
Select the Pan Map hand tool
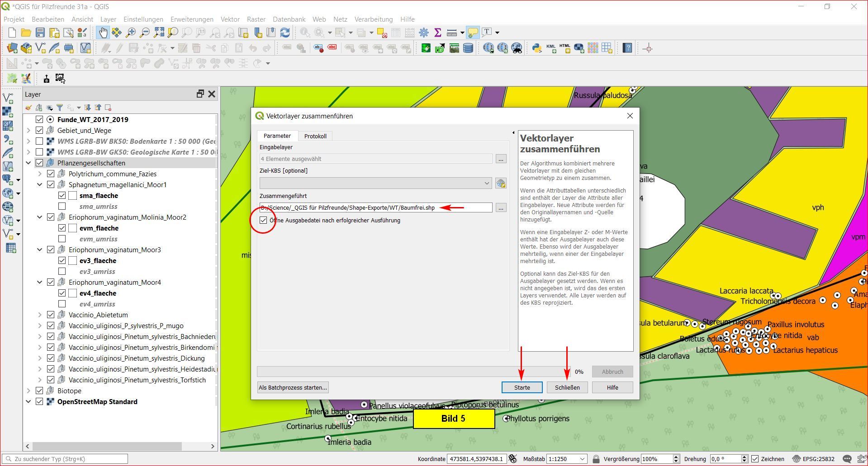click(103, 33)
